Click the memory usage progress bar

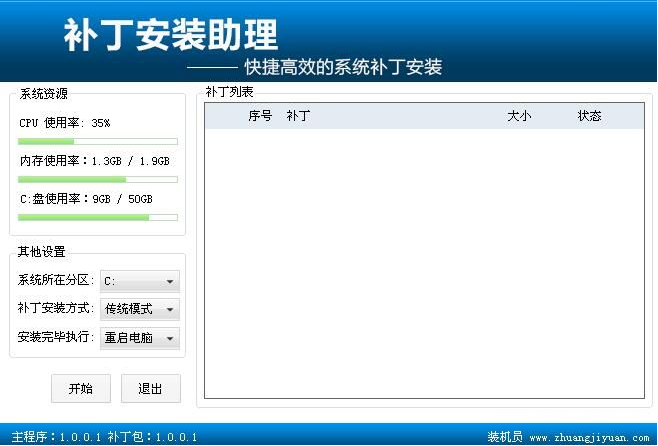tap(98, 180)
